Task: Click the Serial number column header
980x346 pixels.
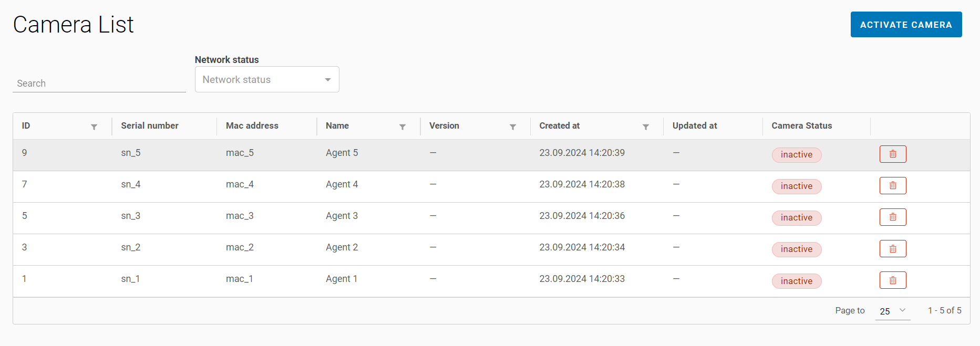Action: pyautogui.click(x=150, y=125)
